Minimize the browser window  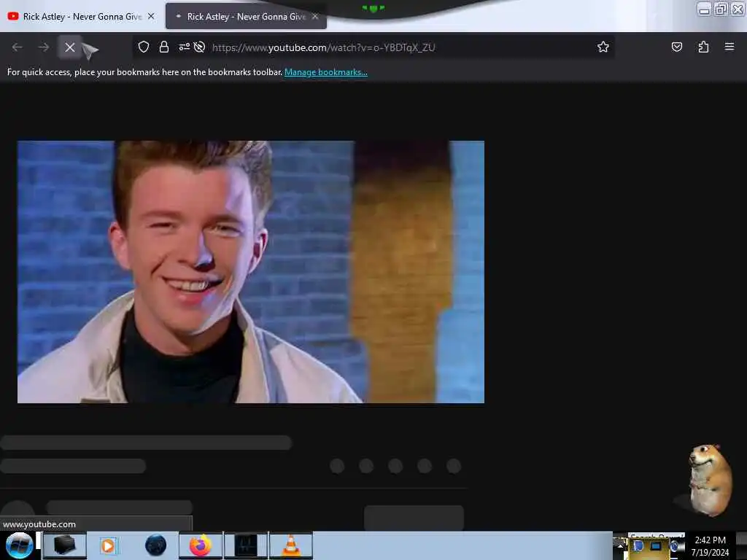704,9
